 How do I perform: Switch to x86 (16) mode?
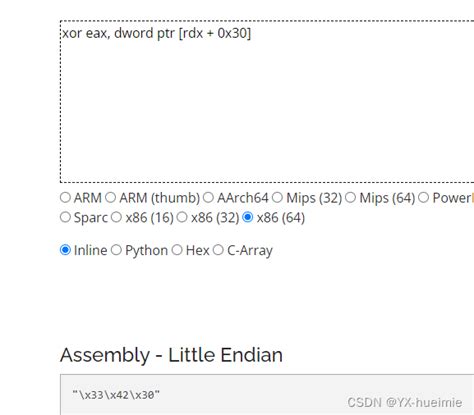[116, 217]
